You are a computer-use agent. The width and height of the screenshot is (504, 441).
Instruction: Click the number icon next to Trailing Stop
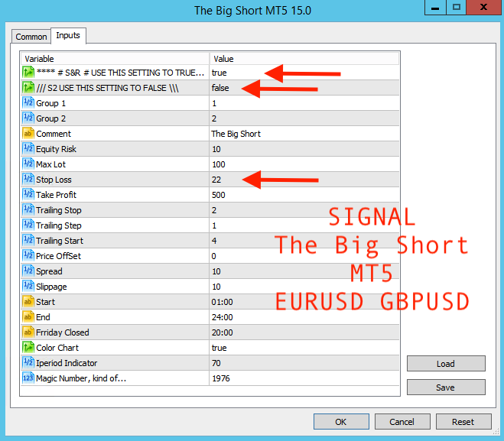[28, 209]
